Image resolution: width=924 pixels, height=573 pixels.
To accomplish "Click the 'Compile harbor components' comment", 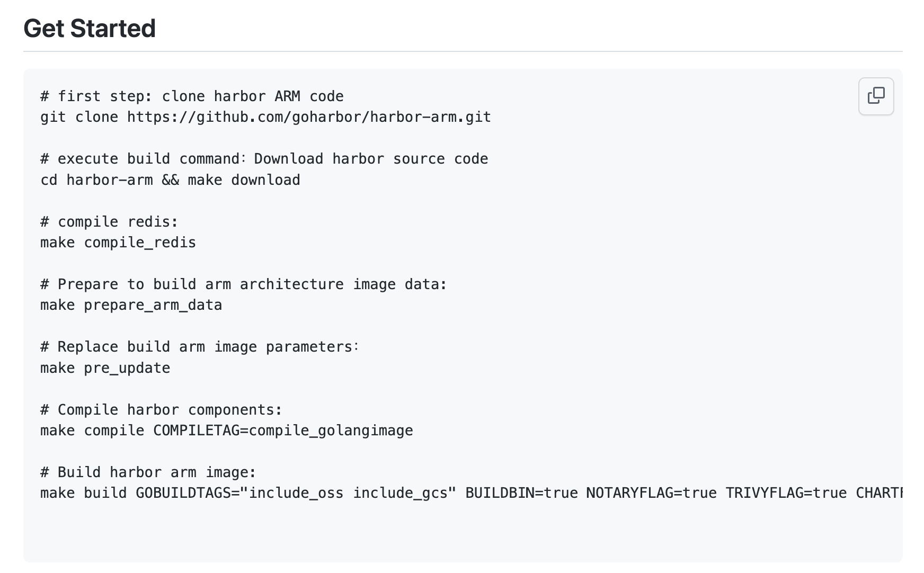I will [161, 410].
